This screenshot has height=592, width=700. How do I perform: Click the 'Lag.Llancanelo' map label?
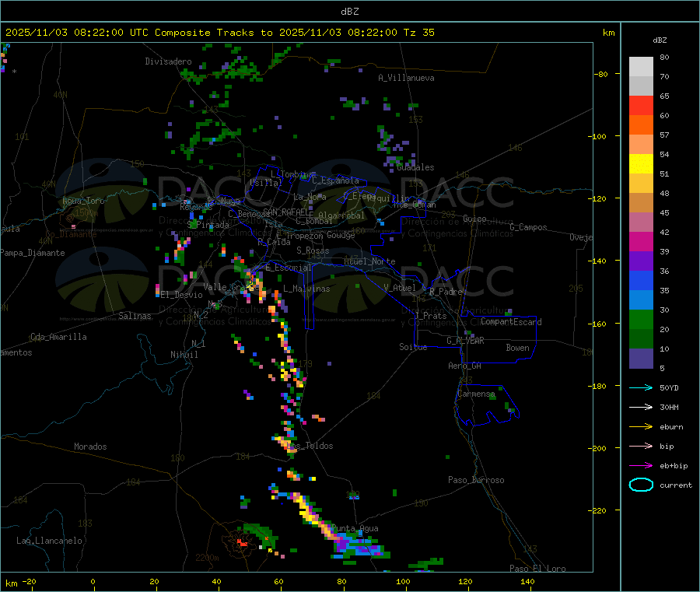click(50, 541)
